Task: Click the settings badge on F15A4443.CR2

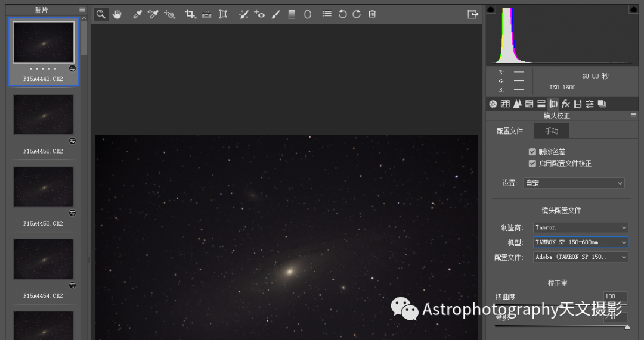Action: [x=72, y=68]
